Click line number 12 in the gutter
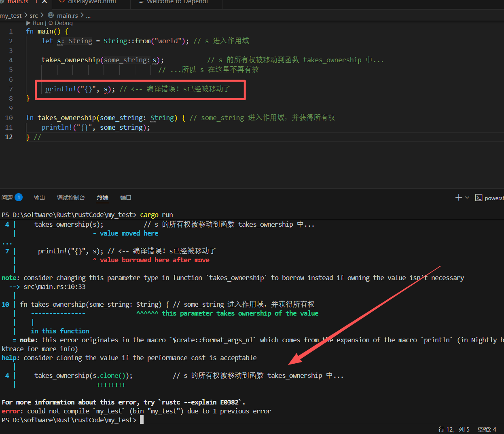This screenshot has height=434, width=504. pyautogui.click(x=9, y=137)
